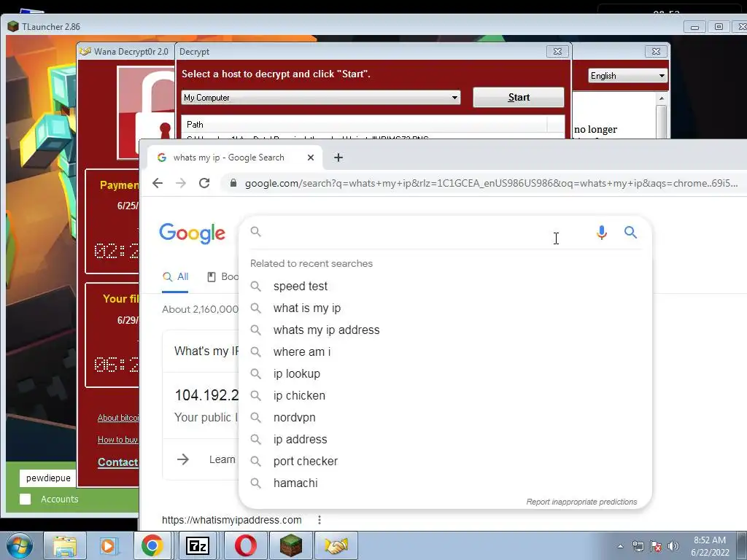747x560 pixels.
Task: Select the 'where am i' suggestion
Action: coord(445,352)
